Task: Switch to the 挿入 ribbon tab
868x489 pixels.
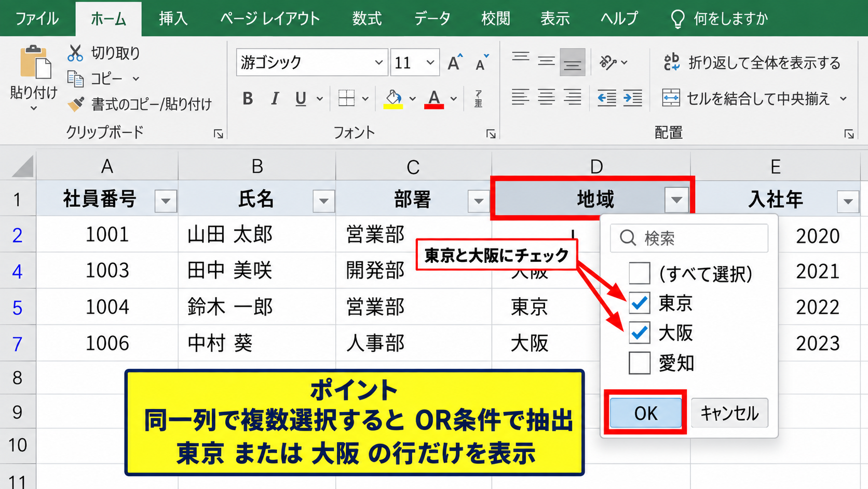Action: tap(173, 19)
